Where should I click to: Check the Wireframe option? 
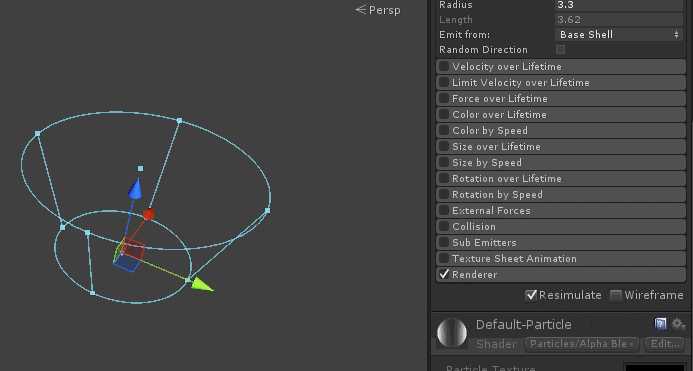coord(616,295)
